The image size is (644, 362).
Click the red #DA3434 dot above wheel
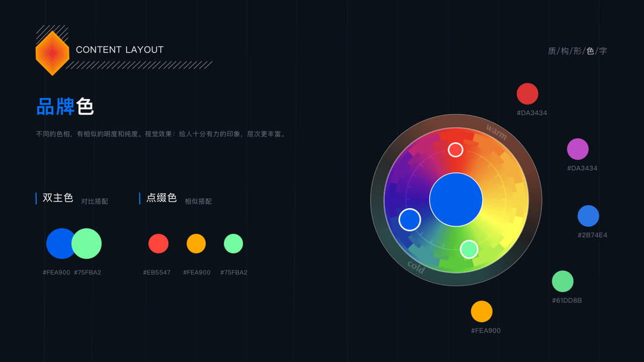(x=528, y=94)
